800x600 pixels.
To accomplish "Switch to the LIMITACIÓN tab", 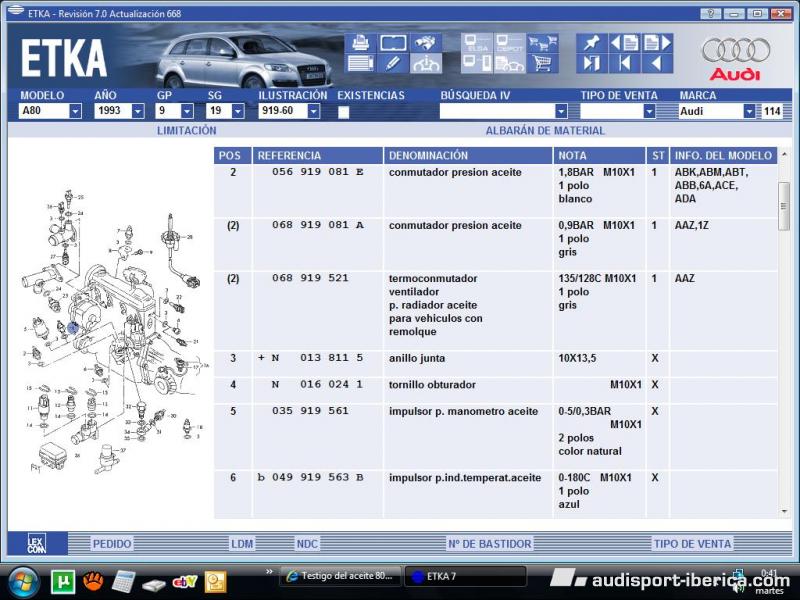I will (187, 131).
